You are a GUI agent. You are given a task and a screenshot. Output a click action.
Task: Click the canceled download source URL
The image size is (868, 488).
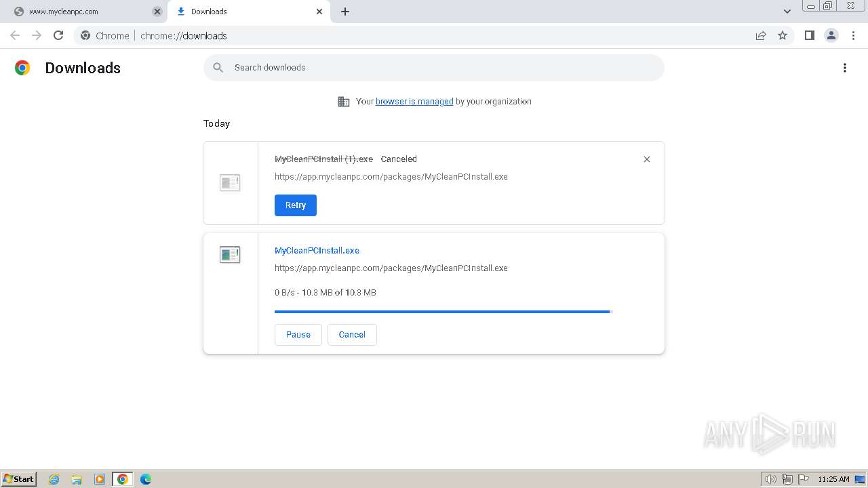click(391, 177)
